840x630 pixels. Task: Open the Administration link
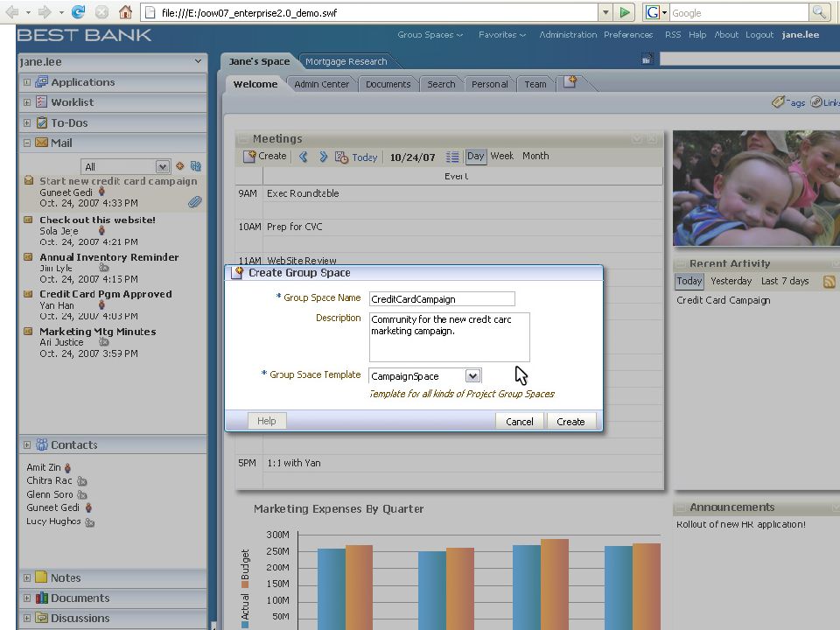tap(568, 35)
